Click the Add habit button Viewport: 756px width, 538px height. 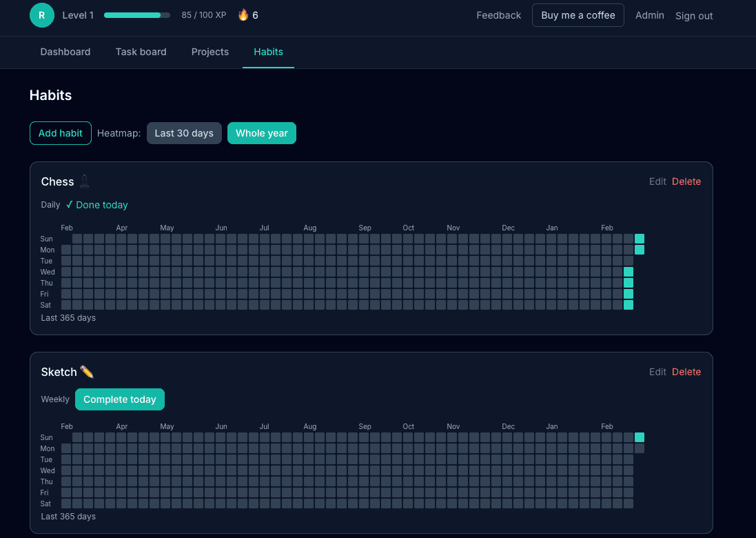point(61,132)
